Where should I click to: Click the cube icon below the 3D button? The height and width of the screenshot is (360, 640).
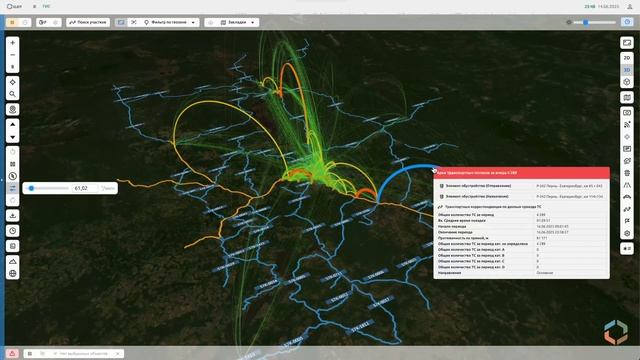(627, 82)
